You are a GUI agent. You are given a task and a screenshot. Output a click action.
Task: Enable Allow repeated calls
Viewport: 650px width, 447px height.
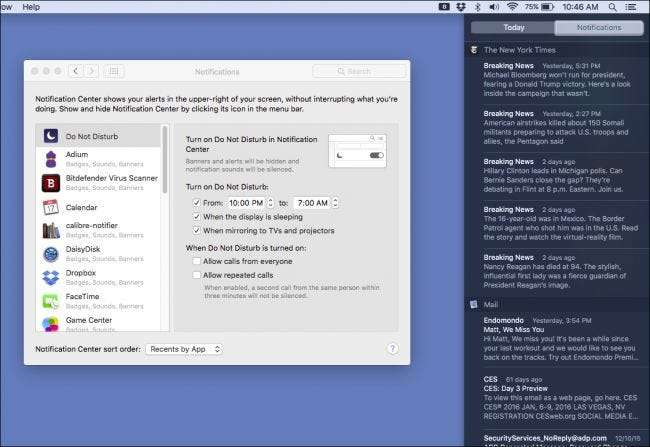[196, 275]
